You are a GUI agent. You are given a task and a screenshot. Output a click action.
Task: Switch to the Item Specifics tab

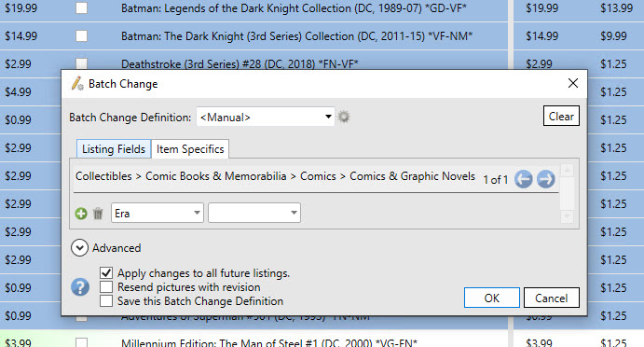[190, 149]
